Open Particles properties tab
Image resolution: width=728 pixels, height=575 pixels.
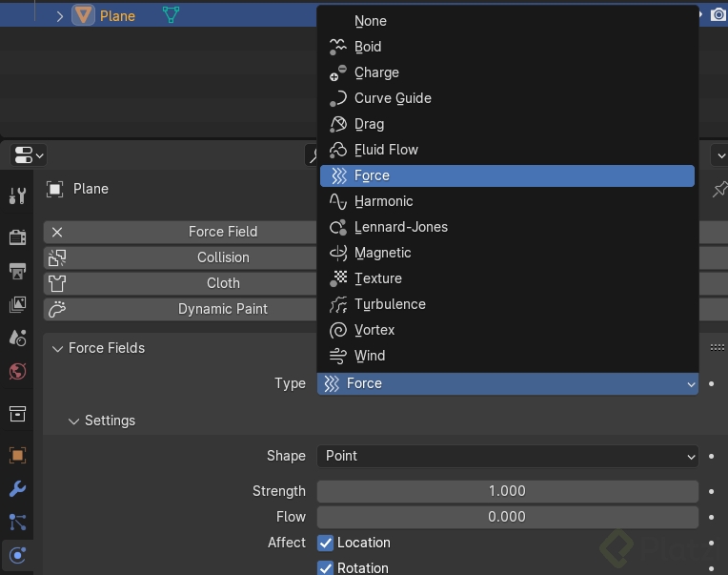pos(17,522)
